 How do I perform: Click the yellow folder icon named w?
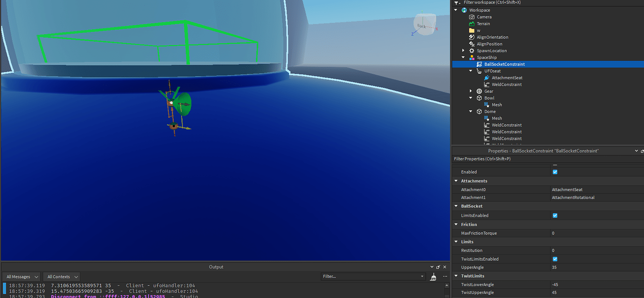click(x=471, y=30)
